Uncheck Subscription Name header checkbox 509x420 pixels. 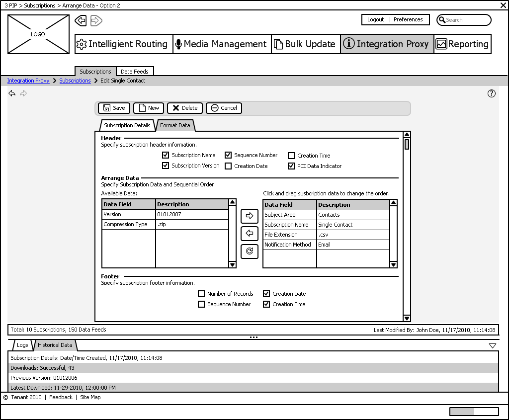(166, 155)
